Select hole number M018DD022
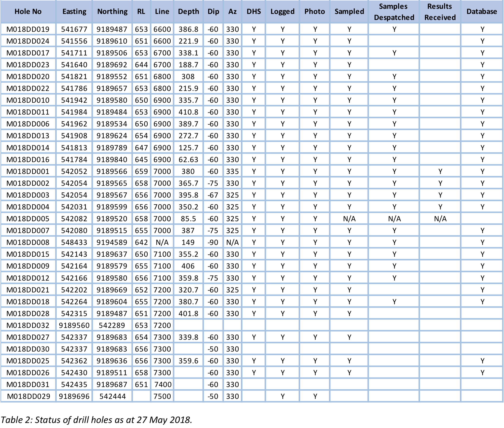Viewport: 504px width, 428px height. 28,88
